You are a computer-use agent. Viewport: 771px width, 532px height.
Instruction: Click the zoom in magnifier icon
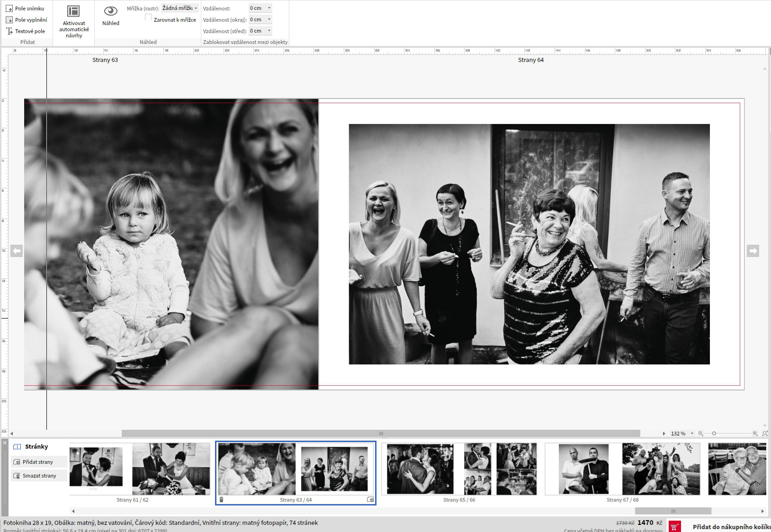pos(755,434)
